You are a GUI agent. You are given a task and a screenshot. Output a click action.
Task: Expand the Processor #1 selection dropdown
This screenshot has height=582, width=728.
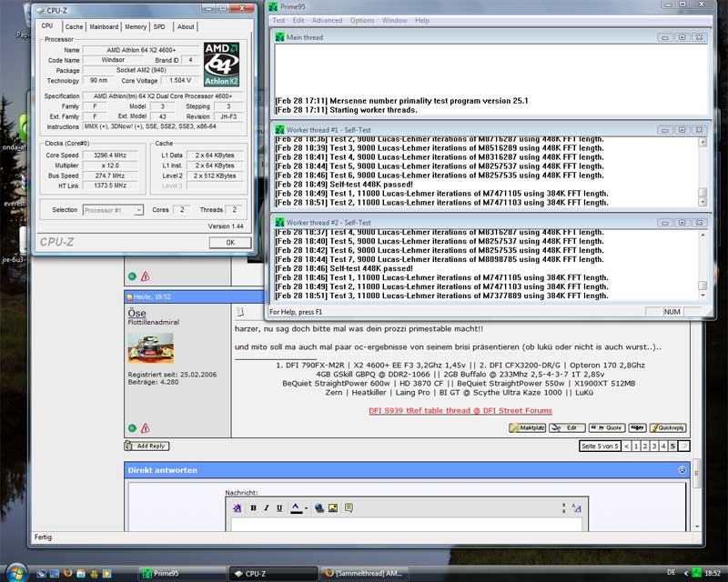click(138, 210)
